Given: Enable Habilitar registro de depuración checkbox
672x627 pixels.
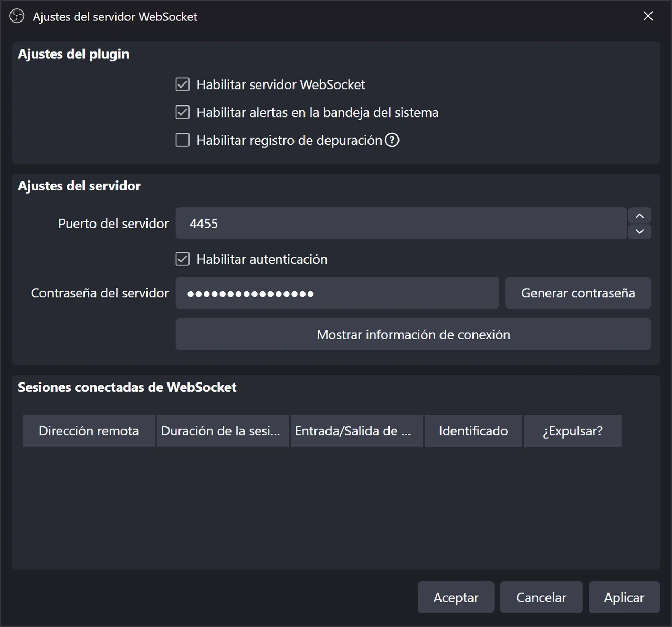Looking at the screenshot, I should (x=183, y=140).
